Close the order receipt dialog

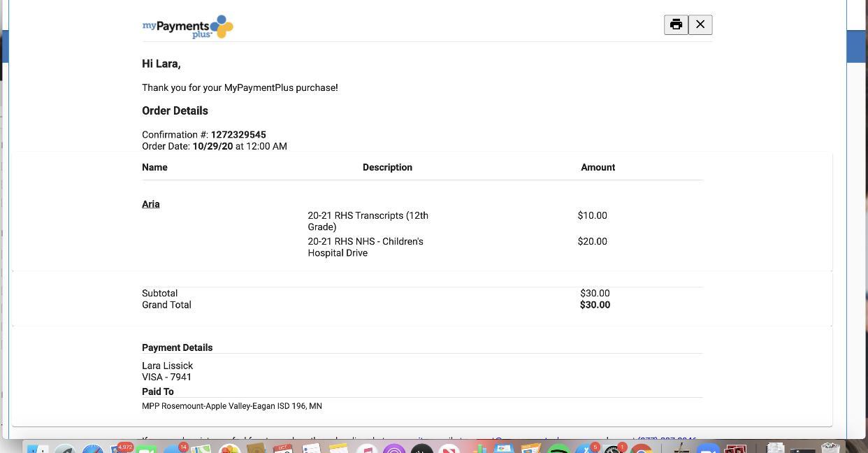coord(700,25)
